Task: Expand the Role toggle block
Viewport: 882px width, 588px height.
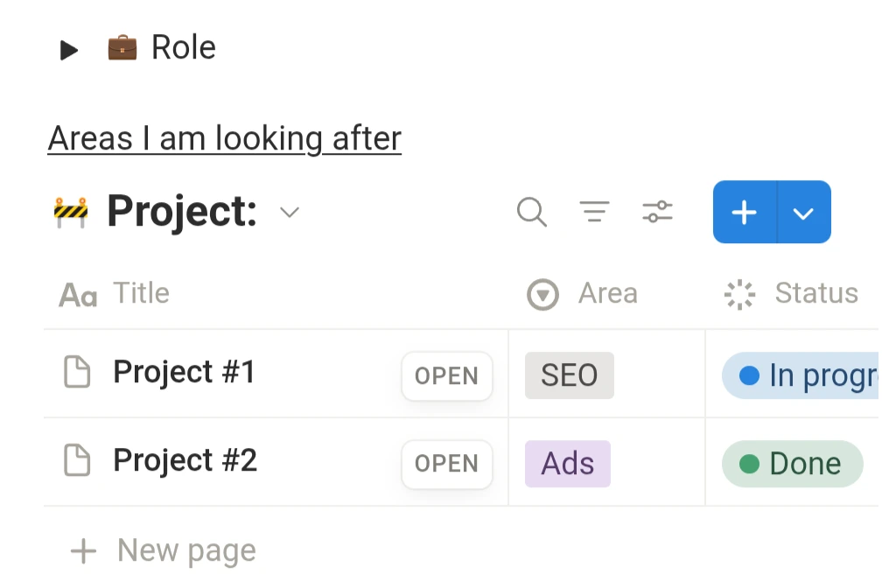Action: click(x=68, y=49)
